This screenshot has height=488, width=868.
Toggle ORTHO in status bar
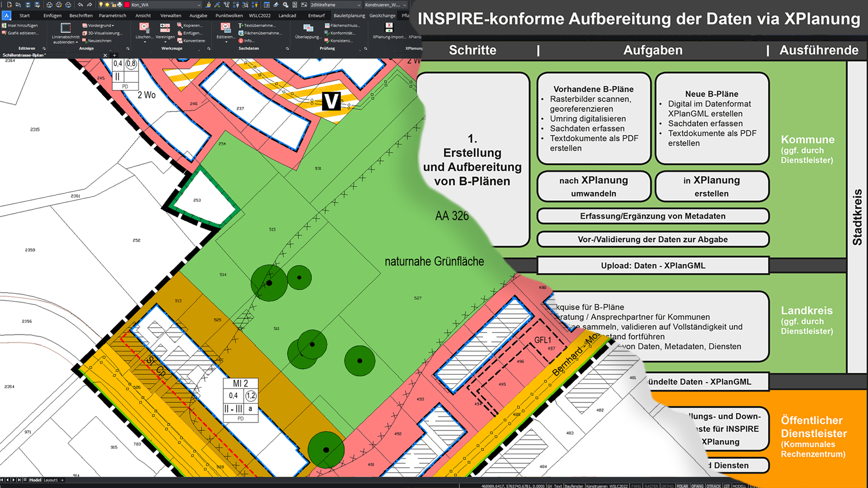[x=667, y=486]
